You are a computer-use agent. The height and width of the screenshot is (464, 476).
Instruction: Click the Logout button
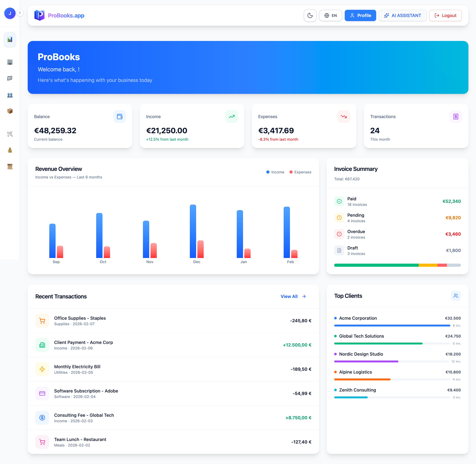[x=445, y=15]
